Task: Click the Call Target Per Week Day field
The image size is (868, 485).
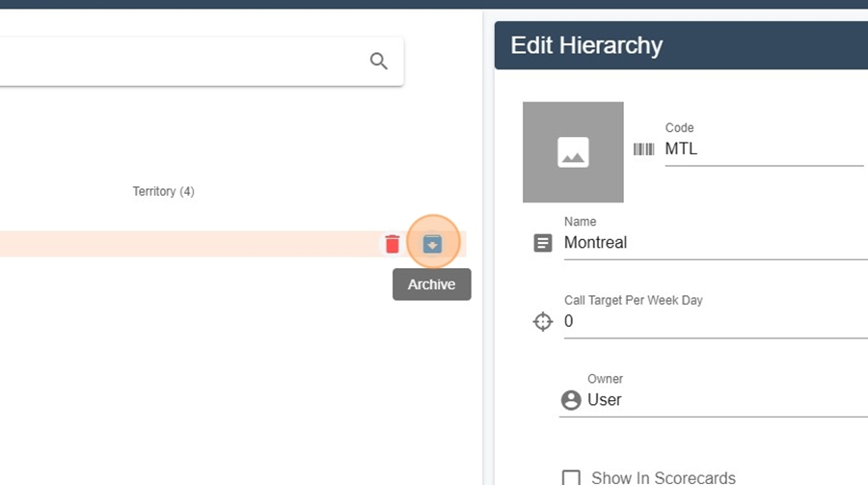Action: click(x=716, y=321)
